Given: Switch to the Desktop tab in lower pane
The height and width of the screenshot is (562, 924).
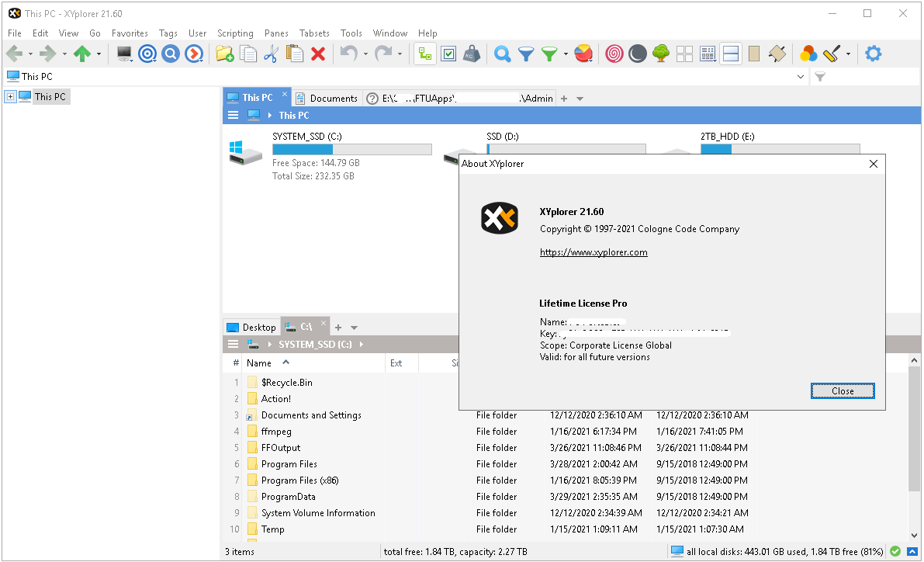Looking at the screenshot, I should 251,328.
